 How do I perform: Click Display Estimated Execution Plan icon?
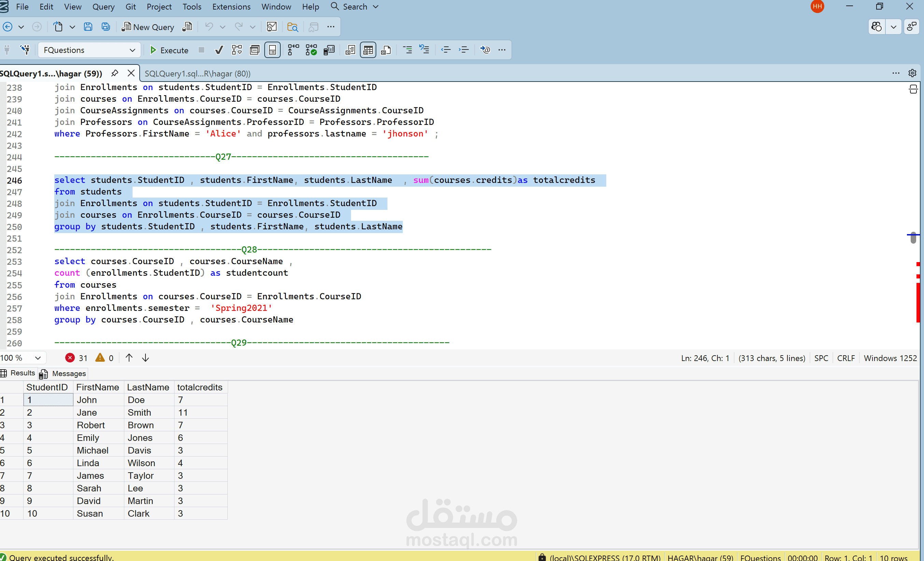pos(237,50)
